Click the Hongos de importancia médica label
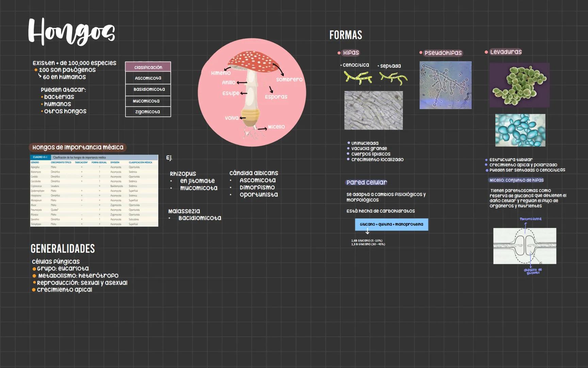The height and width of the screenshot is (368, 588). [x=78, y=147]
